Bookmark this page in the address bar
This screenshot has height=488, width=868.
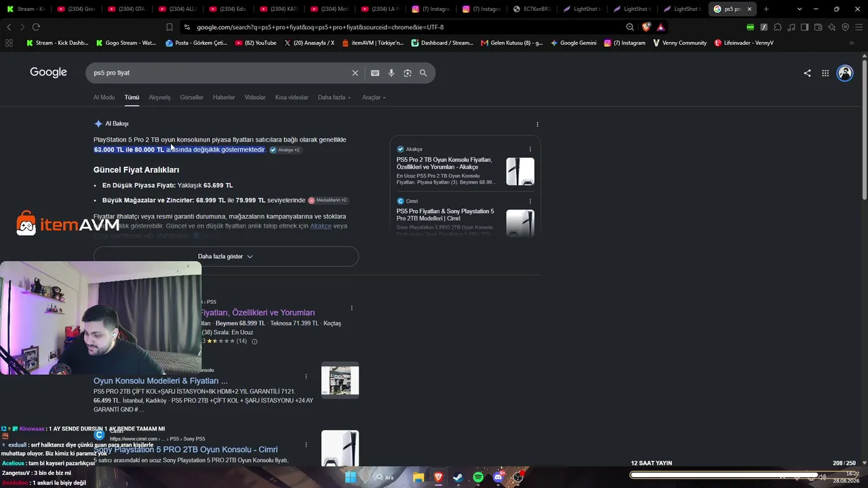(x=170, y=27)
